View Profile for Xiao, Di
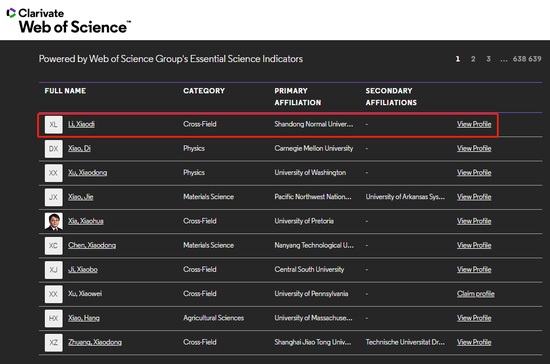This screenshot has height=364, width=550. point(474,148)
